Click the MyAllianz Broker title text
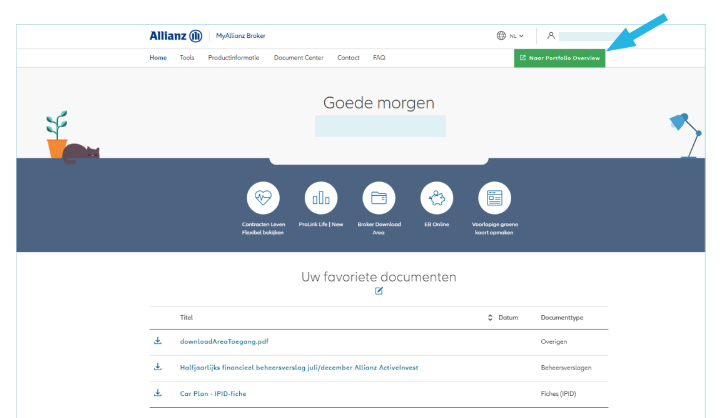The image size is (723, 418). 241,35
